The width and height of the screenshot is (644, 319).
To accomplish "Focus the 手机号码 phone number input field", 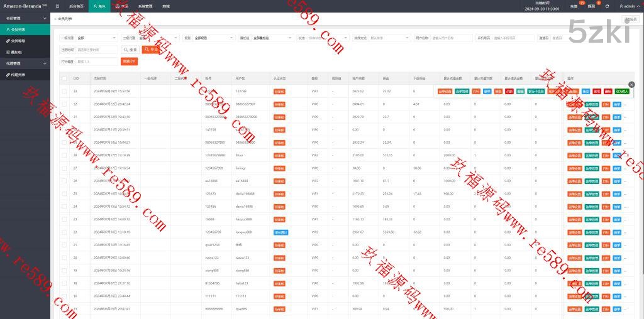I will (x=513, y=38).
